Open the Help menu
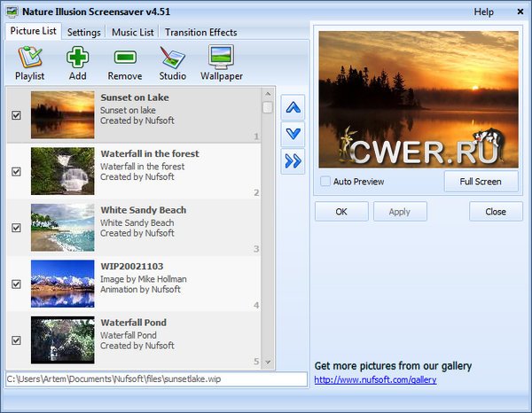Image resolution: width=532 pixels, height=413 pixels. [484, 12]
